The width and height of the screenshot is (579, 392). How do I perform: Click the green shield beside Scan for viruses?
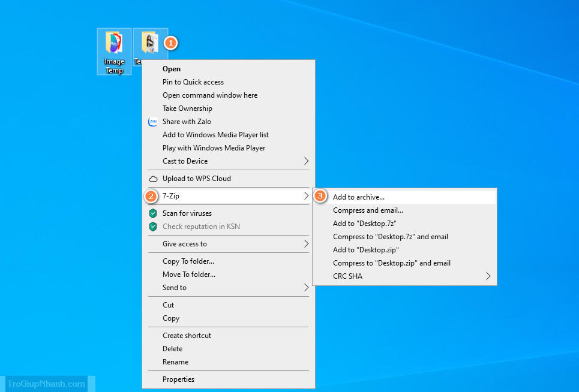[x=153, y=213]
